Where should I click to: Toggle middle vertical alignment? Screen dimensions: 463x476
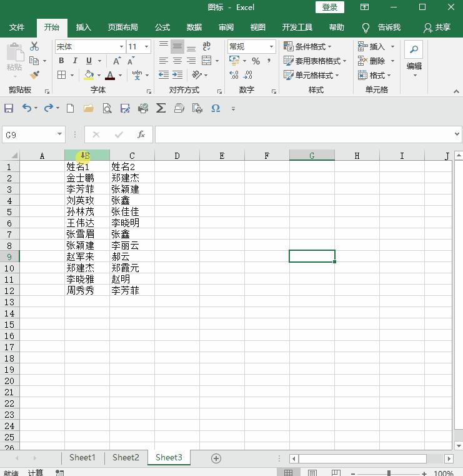click(177, 46)
